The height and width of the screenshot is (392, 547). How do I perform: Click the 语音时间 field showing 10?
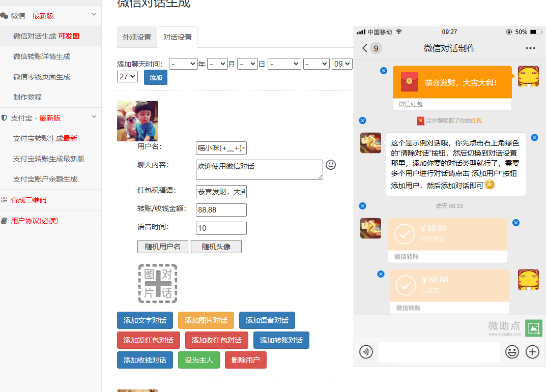(221, 228)
